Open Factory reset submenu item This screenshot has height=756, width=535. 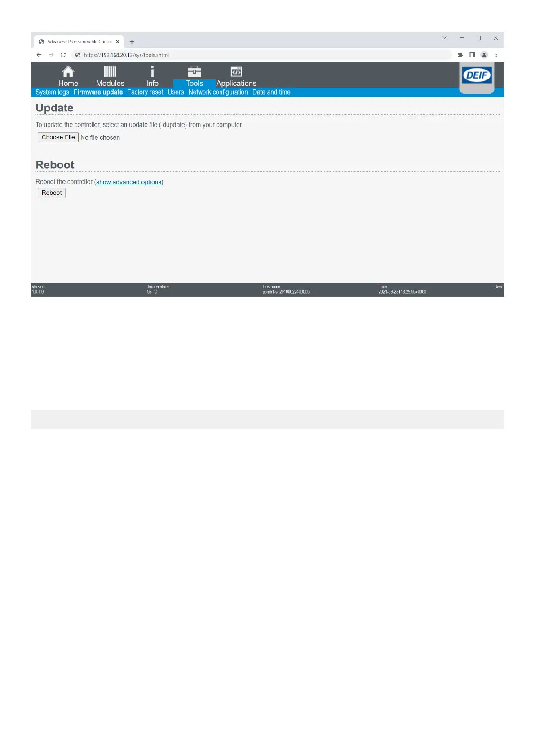(x=145, y=92)
